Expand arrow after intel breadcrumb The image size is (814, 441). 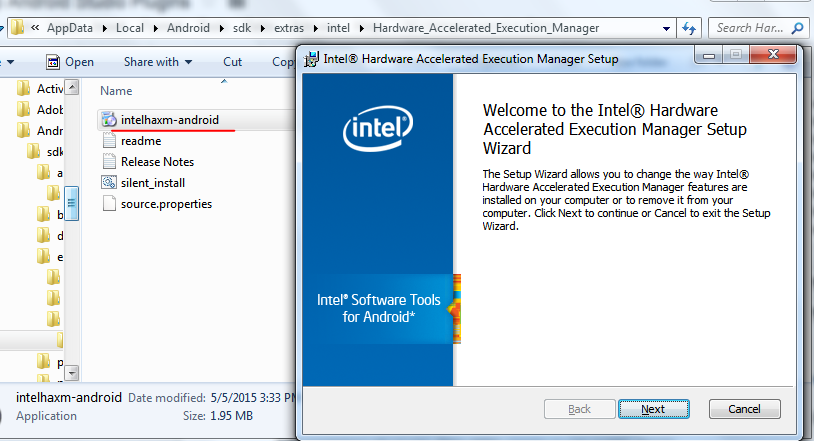point(361,29)
